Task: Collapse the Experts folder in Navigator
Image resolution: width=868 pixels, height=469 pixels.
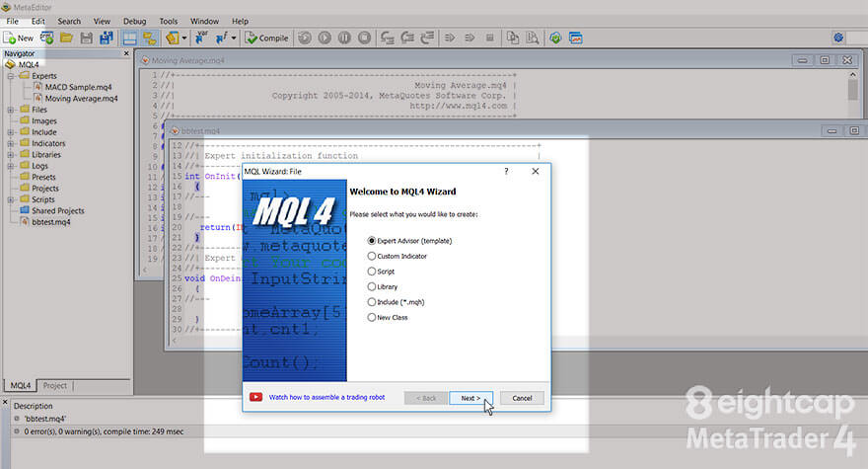Action: click(11, 76)
